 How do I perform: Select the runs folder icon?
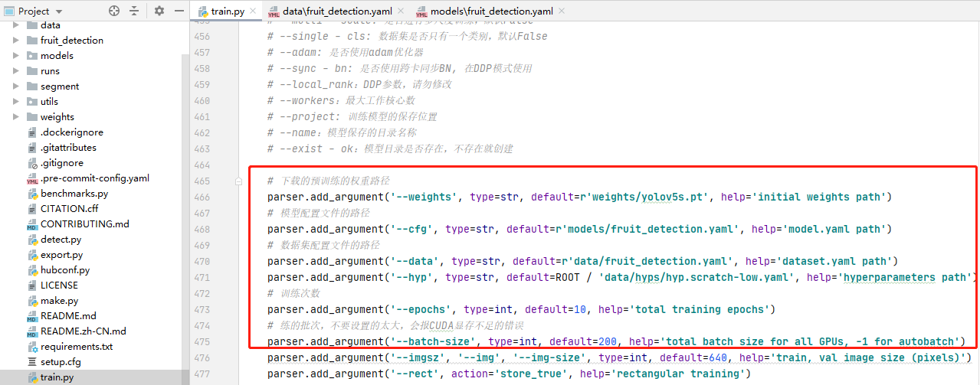31,70
